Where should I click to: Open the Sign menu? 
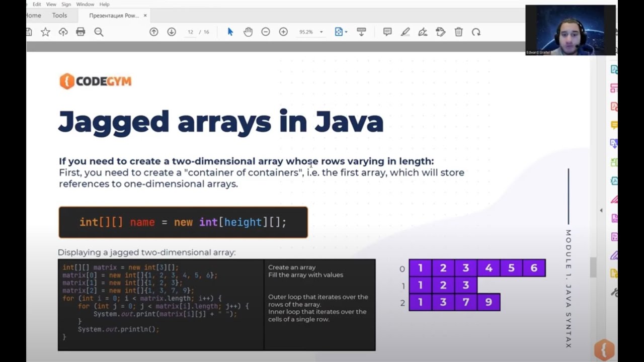coord(66,4)
